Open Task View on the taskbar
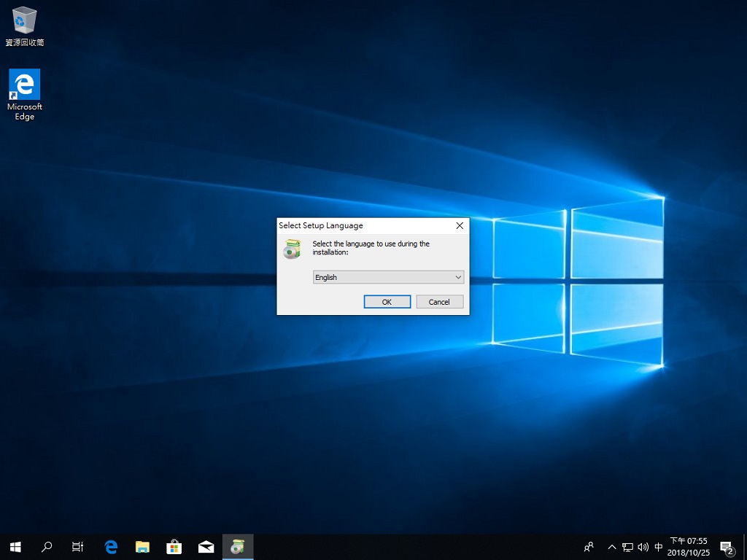 [x=77, y=547]
